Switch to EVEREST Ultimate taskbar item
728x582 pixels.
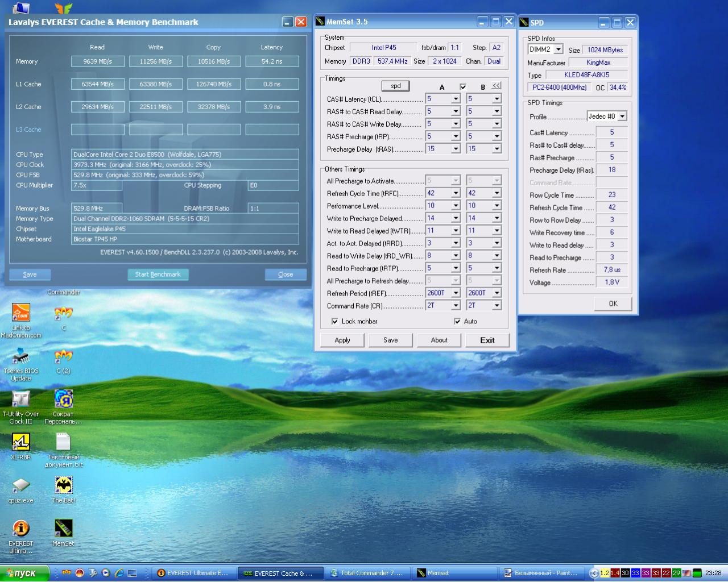[x=193, y=573]
